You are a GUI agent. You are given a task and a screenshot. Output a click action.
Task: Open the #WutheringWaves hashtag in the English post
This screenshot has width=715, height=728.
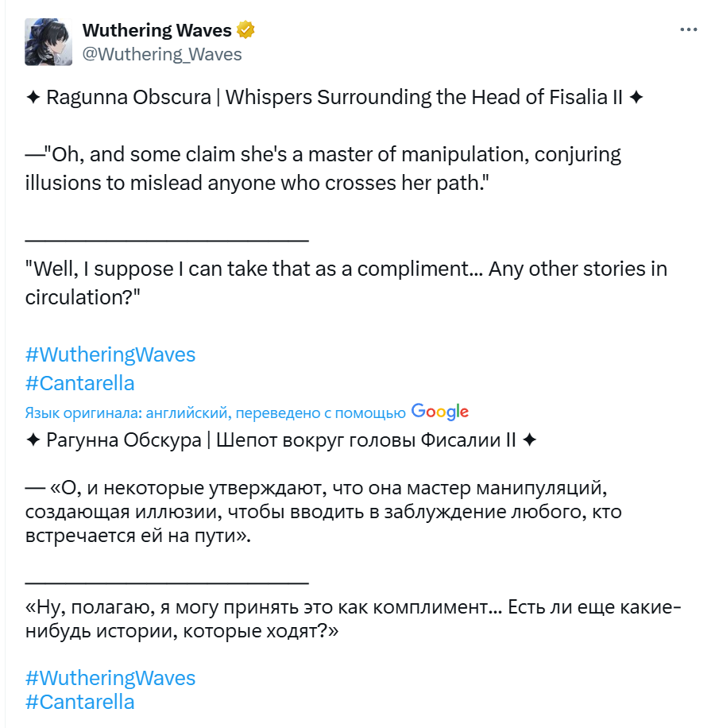[110, 354]
